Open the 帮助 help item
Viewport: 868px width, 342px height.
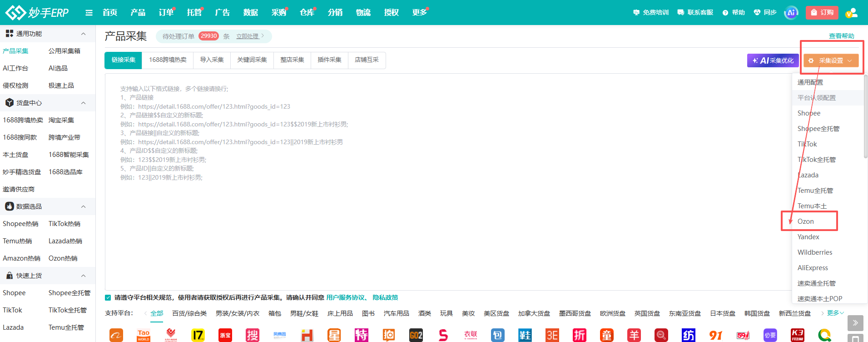pos(734,13)
